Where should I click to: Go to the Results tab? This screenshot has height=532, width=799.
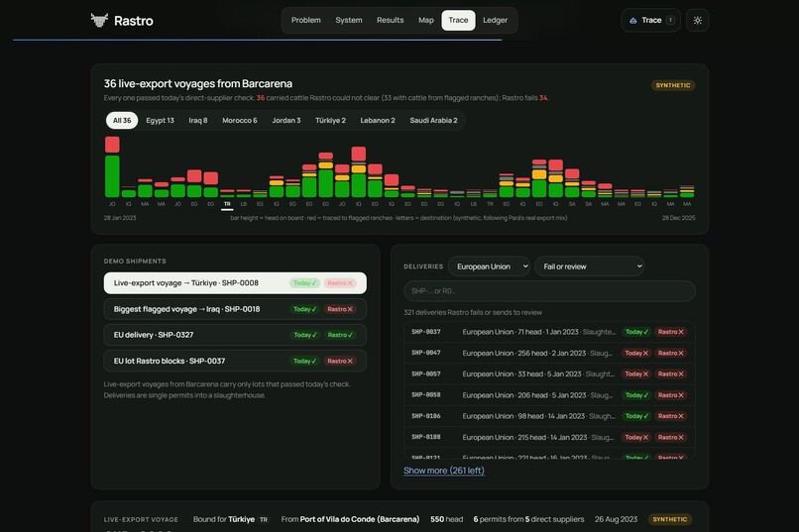[390, 21]
